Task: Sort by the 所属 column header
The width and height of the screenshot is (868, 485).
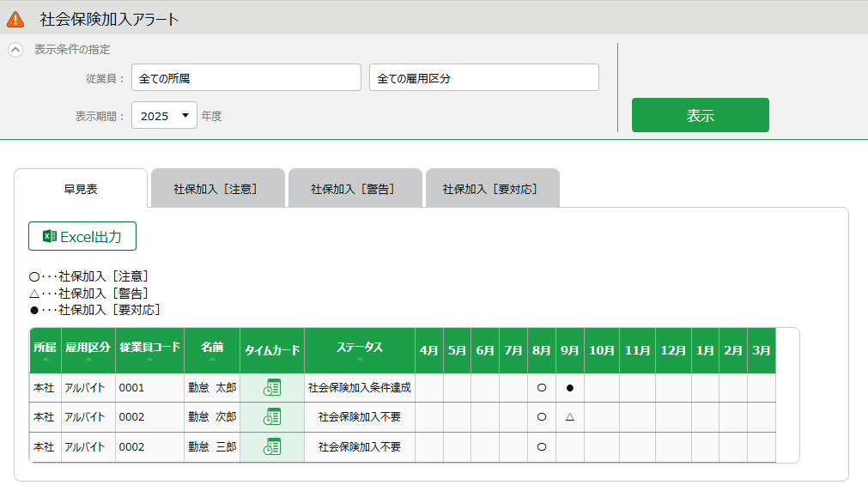Action: [x=45, y=350]
